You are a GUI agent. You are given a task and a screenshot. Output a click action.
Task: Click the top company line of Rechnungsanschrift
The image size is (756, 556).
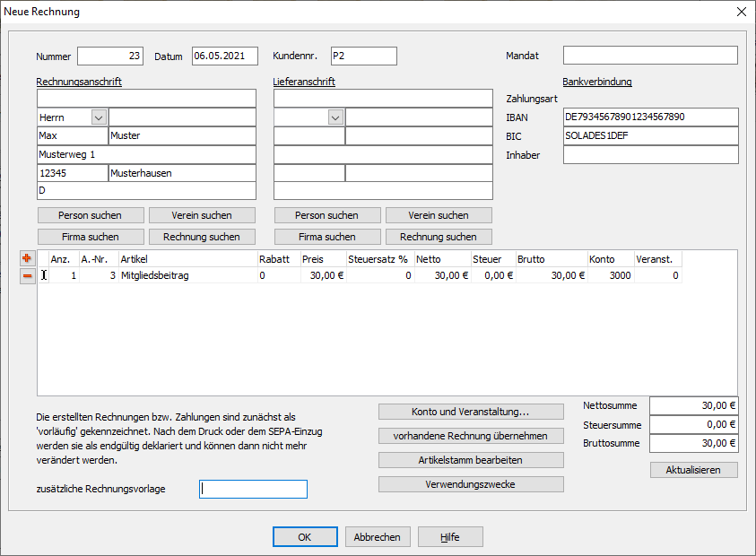pyautogui.click(x=146, y=99)
